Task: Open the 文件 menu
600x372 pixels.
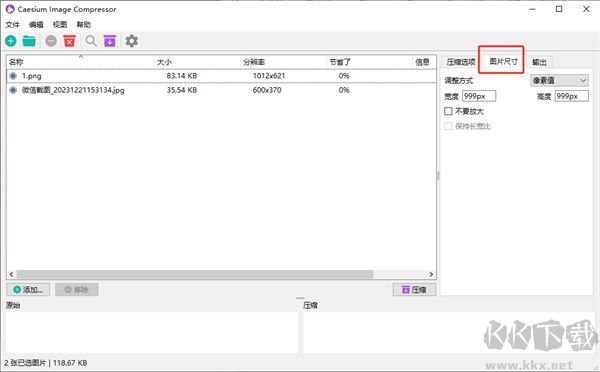Action: [x=12, y=24]
